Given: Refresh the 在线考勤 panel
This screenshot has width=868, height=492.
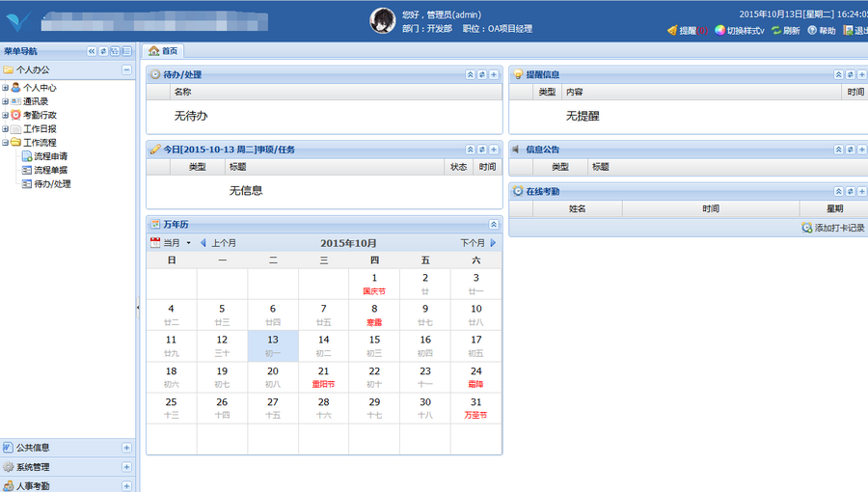Looking at the screenshot, I should (x=851, y=191).
